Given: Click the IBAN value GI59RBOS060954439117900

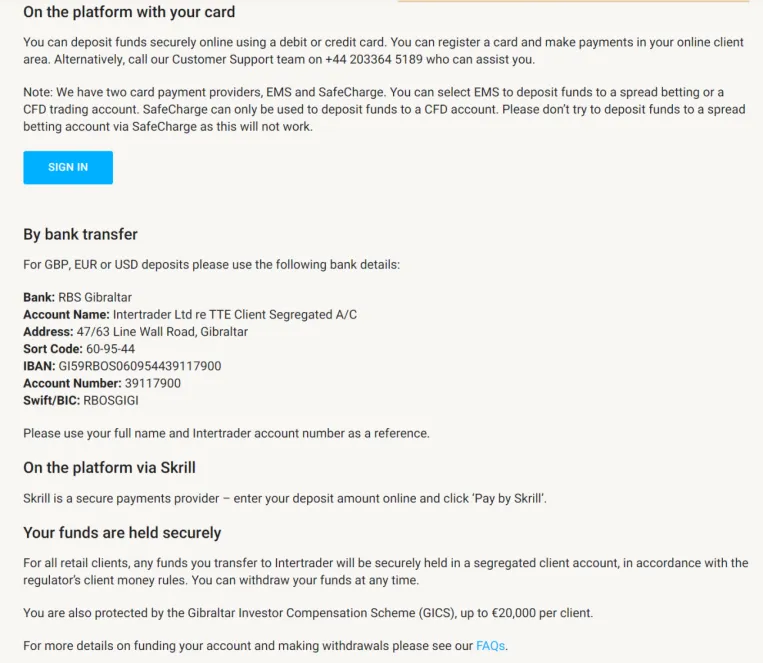Looking at the screenshot, I should tap(140, 366).
